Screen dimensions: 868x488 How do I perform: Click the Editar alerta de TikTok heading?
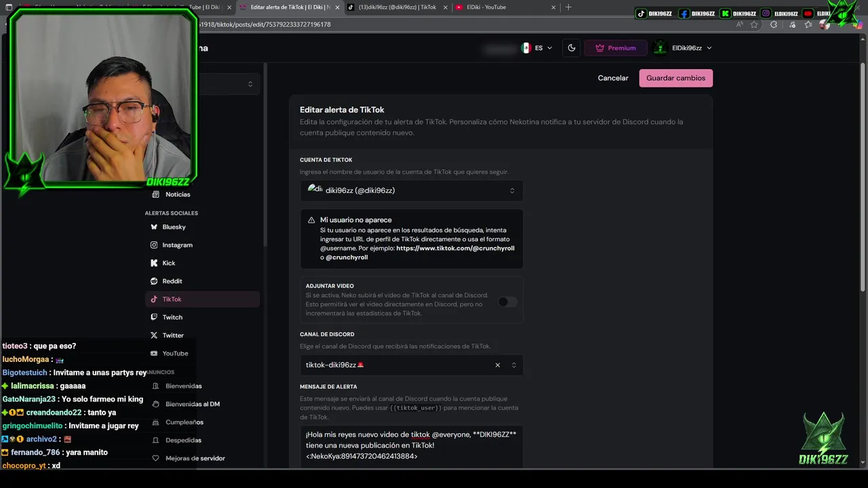pyautogui.click(x=342, y=110)
